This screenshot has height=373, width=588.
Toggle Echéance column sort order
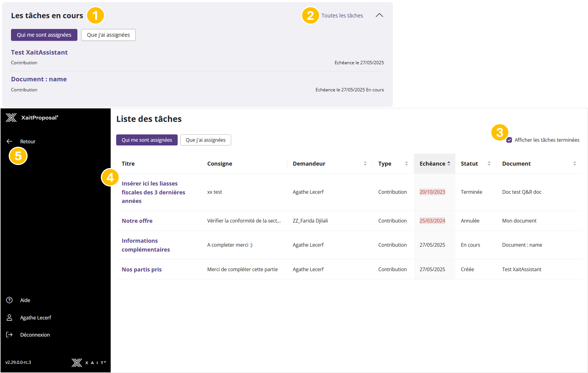click(449, 164)
